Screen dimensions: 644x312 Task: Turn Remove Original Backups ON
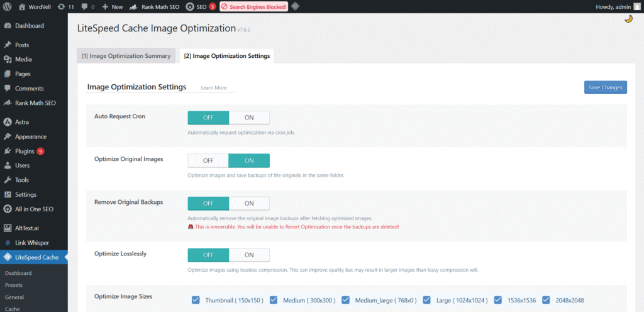coord(249,203)
